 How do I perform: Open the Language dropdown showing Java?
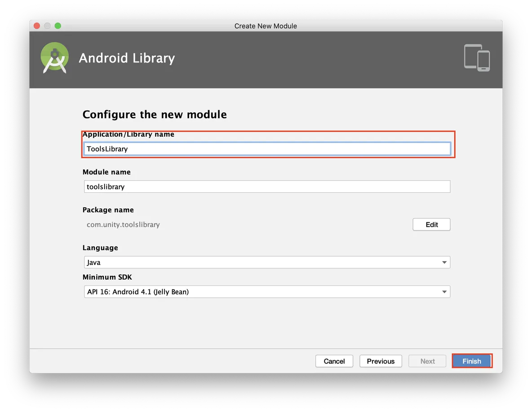point(267,262)
